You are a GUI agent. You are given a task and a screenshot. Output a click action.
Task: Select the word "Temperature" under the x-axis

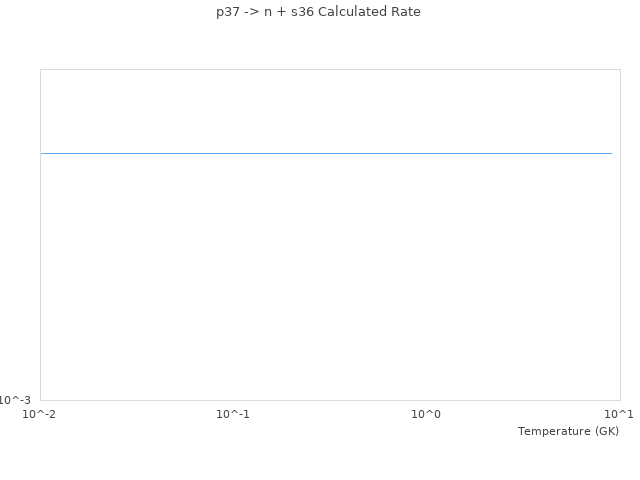point(554,431)
